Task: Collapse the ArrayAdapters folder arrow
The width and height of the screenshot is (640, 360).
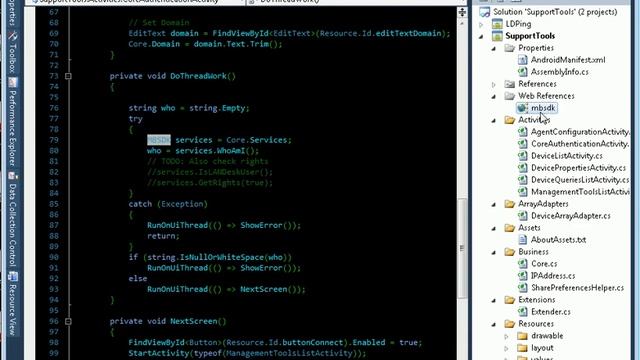Action: coord(494,204)
